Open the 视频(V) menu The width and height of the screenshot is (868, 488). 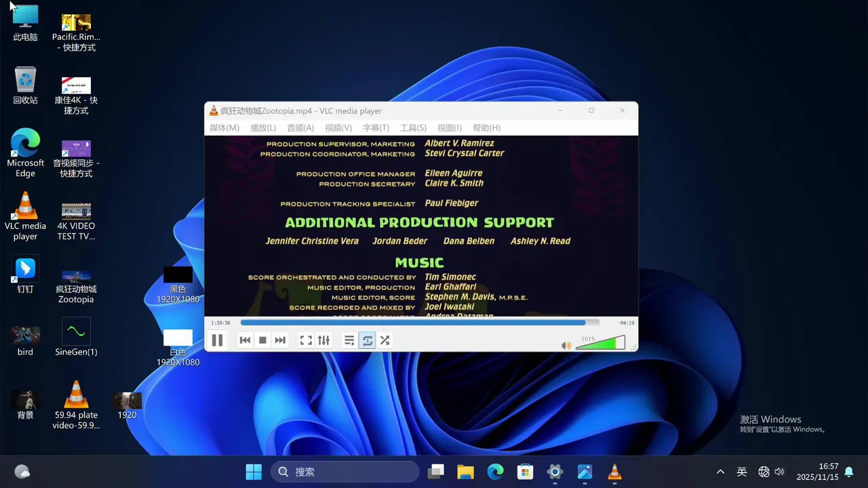tap(338, 128)
